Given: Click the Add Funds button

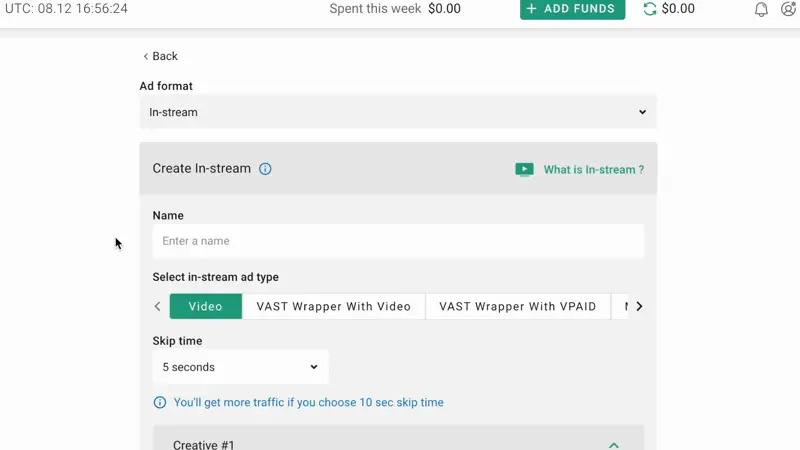Looking at the screenshot, I should (x=572, y=9).
